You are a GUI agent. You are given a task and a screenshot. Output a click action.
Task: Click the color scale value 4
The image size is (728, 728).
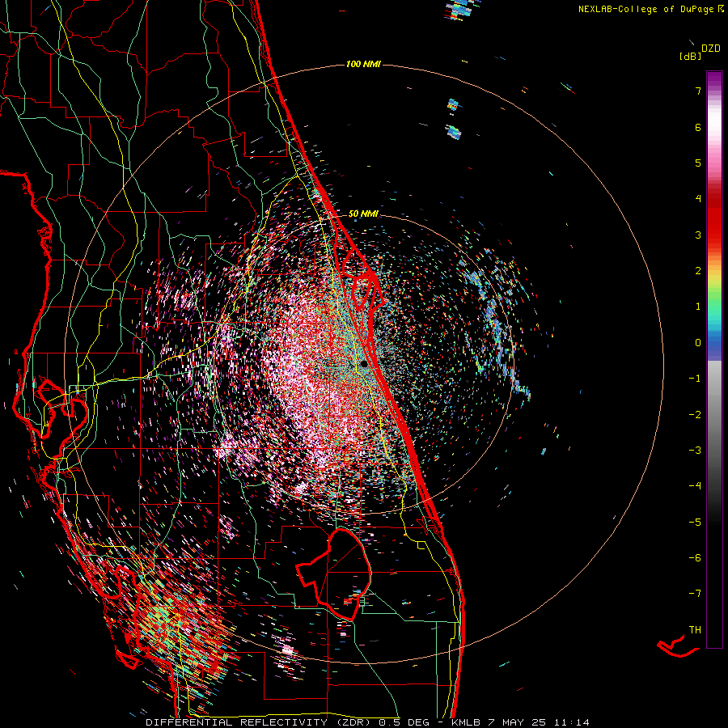click(x=698, y=199)
